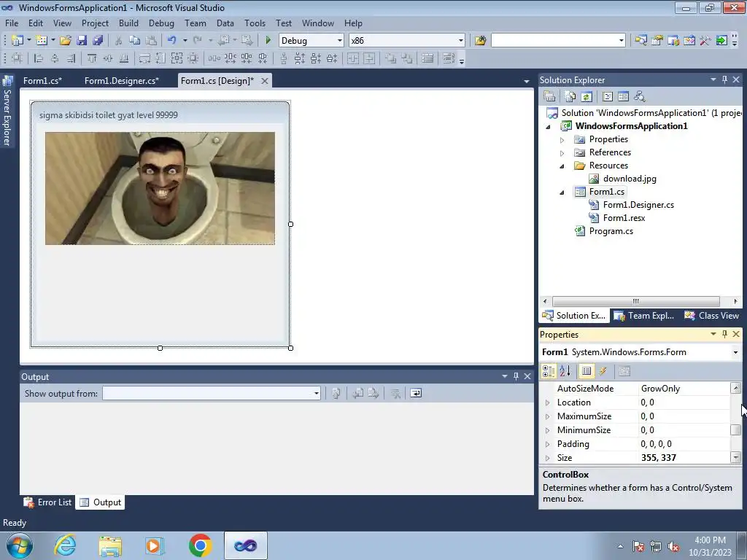
Task: Toggle Categorized view in Properties panel
Action: 549,371
